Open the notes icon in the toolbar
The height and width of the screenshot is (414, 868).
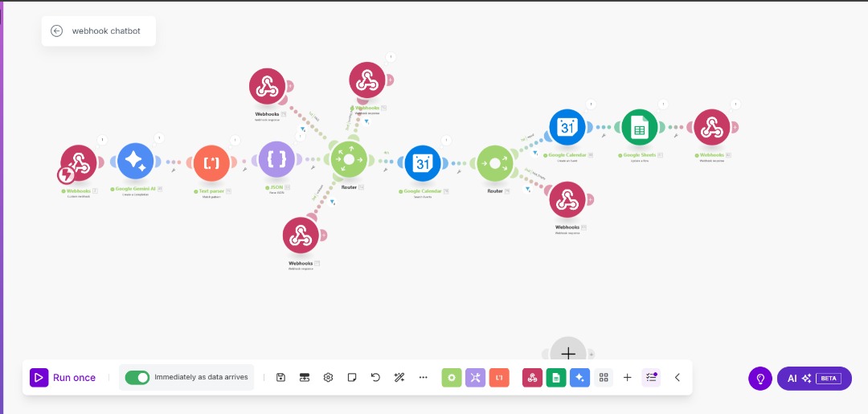(x=351, y=378)
